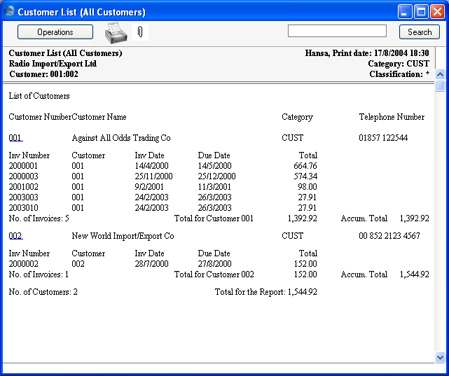Click 'No. of Invoices: 5' text
The height and width of the screenshot is (376, 449).
coord(39,218)
